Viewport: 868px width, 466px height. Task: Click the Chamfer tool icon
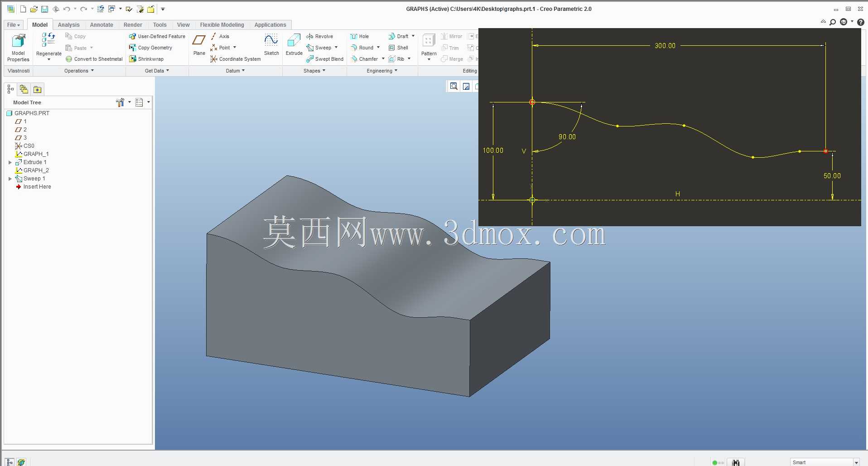click(x=354, y=59)
